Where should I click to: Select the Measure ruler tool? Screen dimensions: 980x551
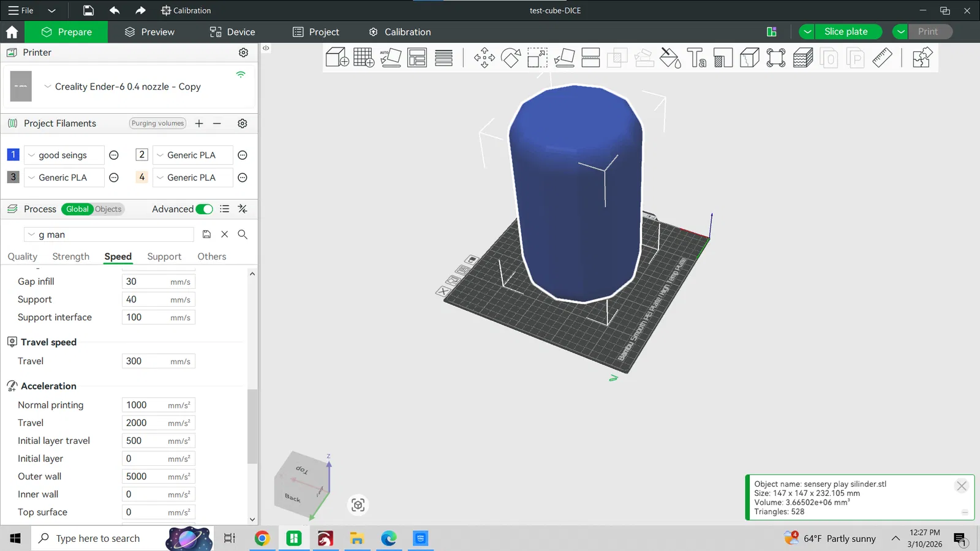[x=882, y=58]
